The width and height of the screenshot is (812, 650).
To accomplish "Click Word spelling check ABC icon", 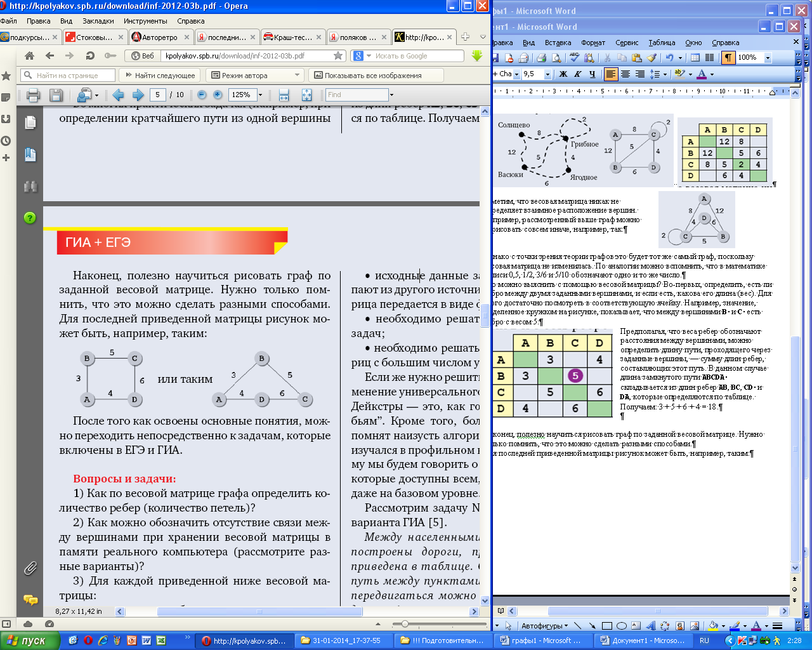I will 574,57.
